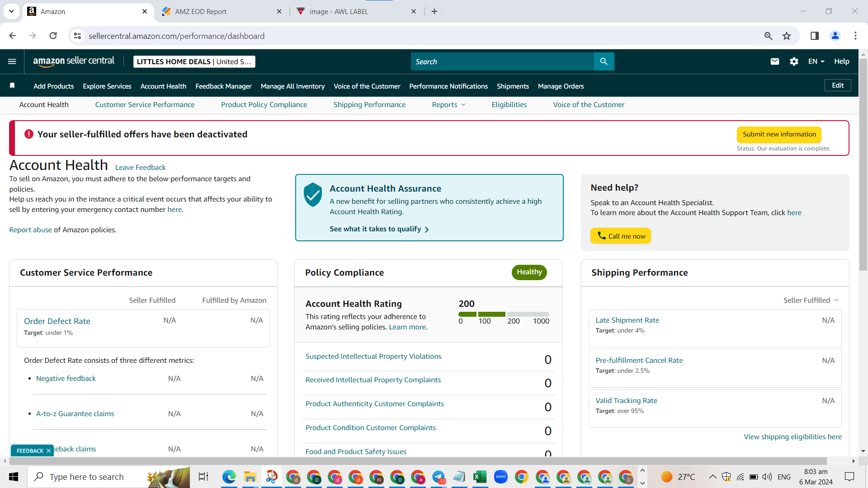
Task: Click the browser back arrow
Action: click(13, 36)
